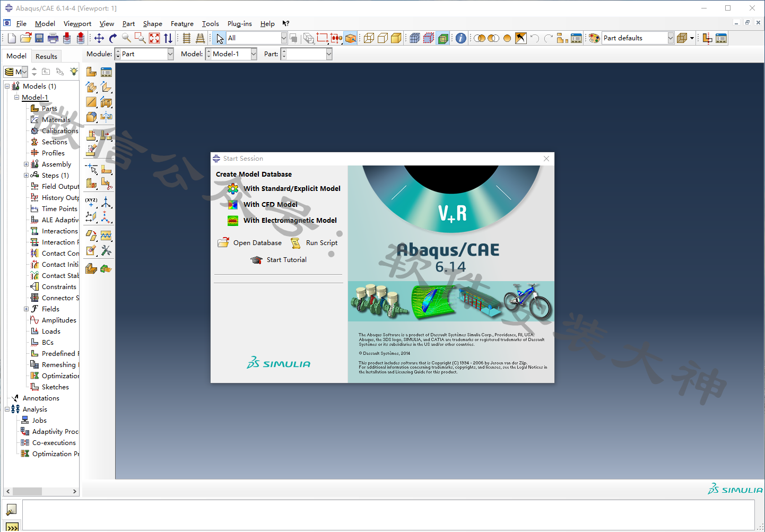Close the Start Session dialog

click(546, 159)
